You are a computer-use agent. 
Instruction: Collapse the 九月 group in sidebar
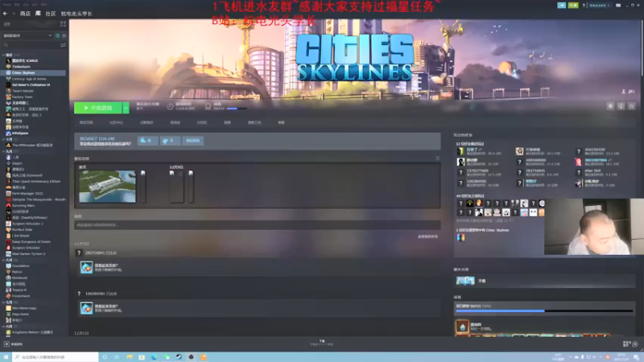(4, 151)
